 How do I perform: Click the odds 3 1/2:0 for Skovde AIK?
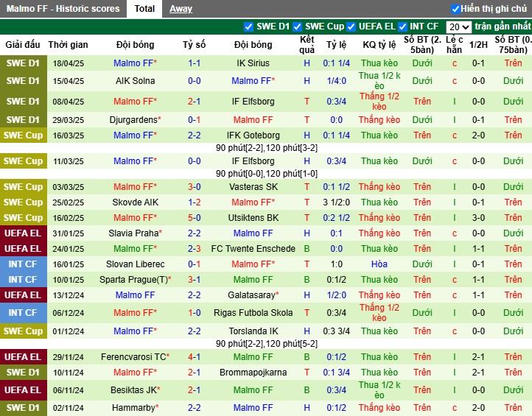(x=336, y=202)
